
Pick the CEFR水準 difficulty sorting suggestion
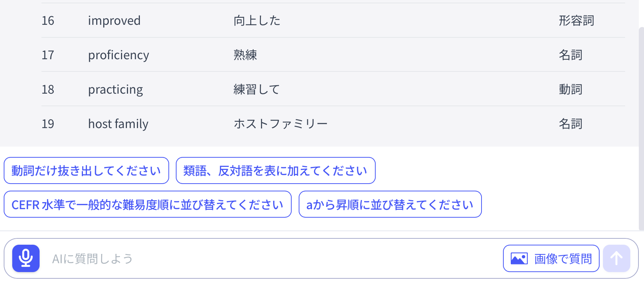[147, 204]
